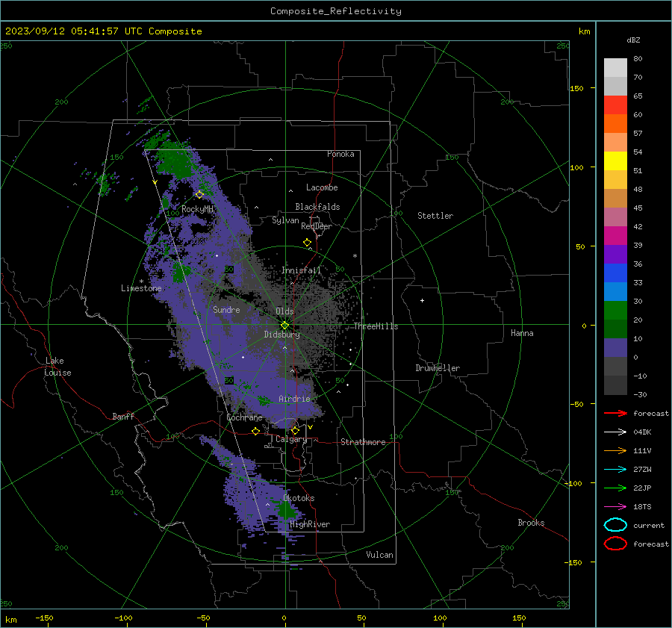Click the HighRiver city label

(x=310, y=524)
